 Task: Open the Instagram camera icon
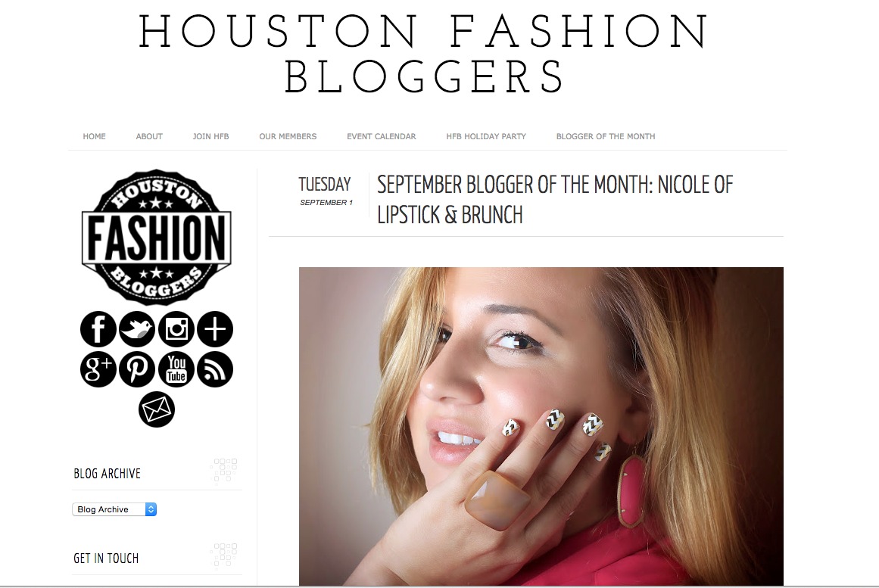point(176,329)
